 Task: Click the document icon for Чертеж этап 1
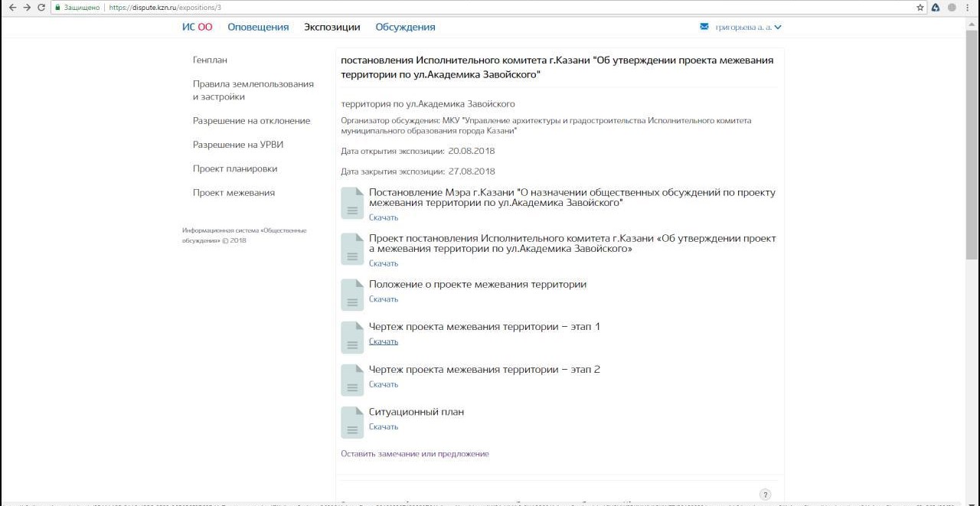[352, 337]
